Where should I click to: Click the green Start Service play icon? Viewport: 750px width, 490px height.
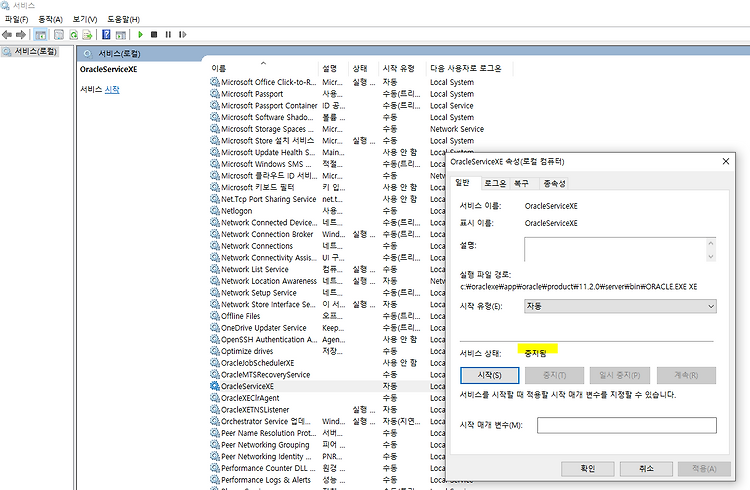point(140,34)
